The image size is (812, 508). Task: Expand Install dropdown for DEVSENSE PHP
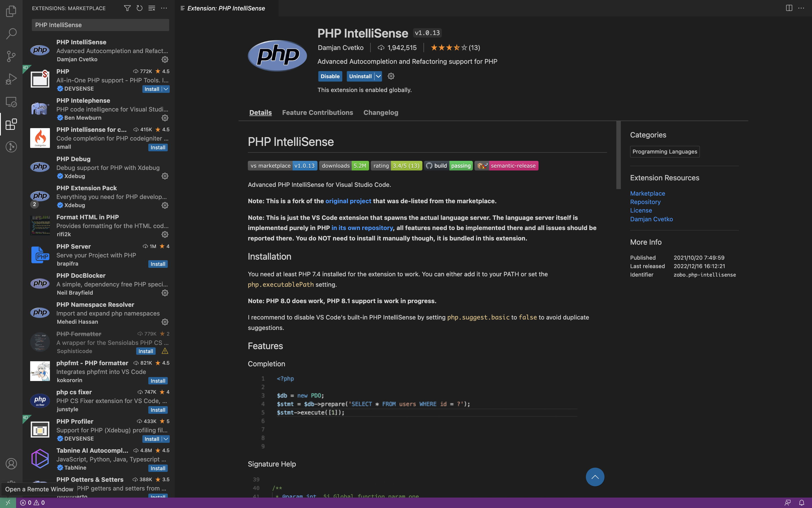click(x=166, y=89)
